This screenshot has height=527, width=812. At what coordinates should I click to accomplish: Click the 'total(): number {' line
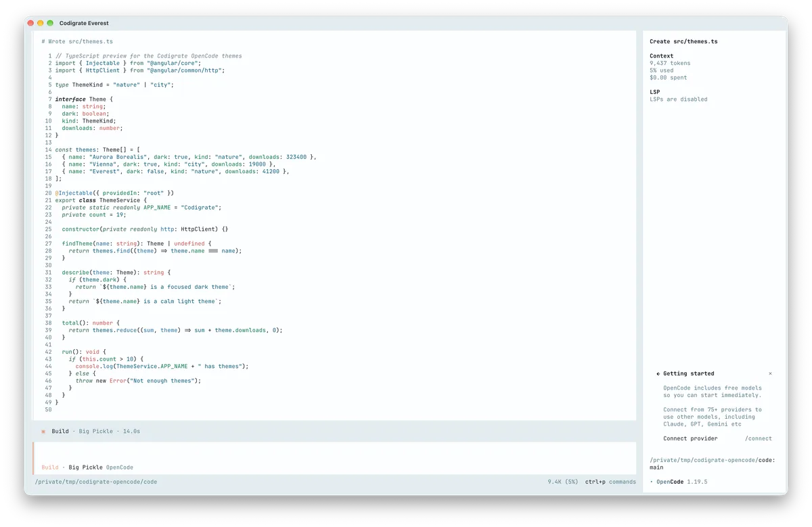[x=91, y=323]
